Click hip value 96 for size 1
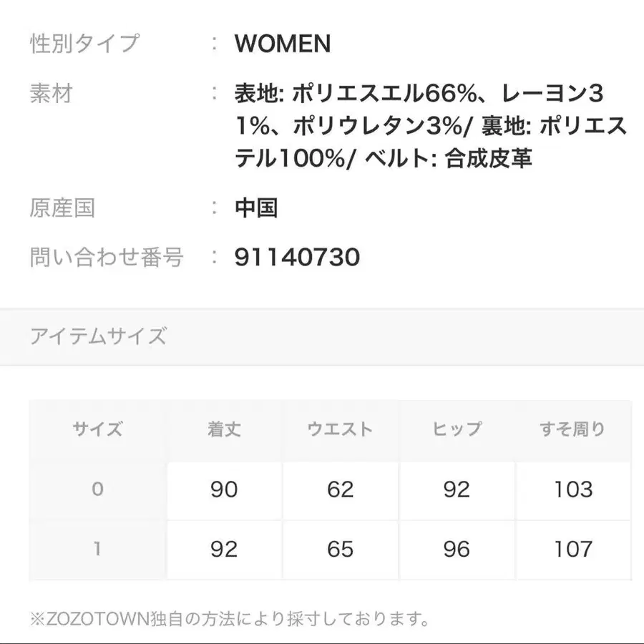Image resolution: width=644 pixels, height=644 pixels. click(x=457, y=549)
